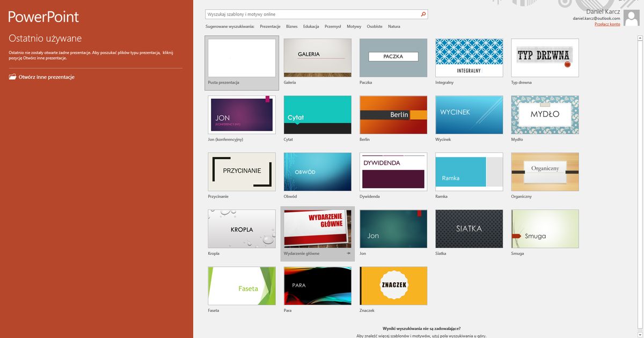This screenshot has height=338, width=644.
Task: Click the Przełącz konto link
Action: [x=608, y=24]
